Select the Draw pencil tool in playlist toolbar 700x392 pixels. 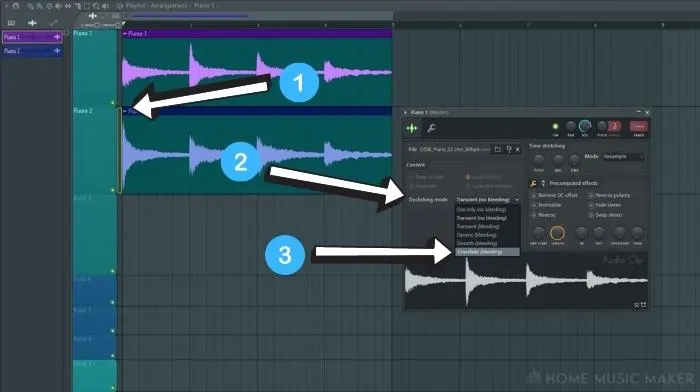[x=30, y=6]
